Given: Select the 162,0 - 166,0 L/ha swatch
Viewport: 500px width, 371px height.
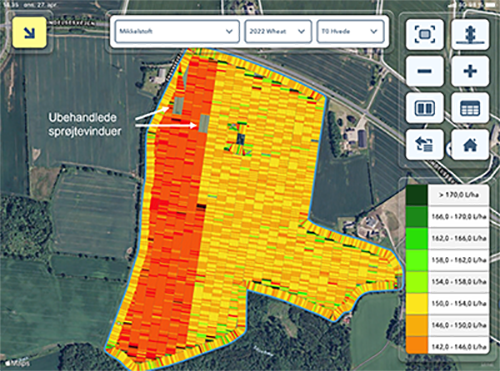Looking at the screenshot, I should click(x=417, y=238).
